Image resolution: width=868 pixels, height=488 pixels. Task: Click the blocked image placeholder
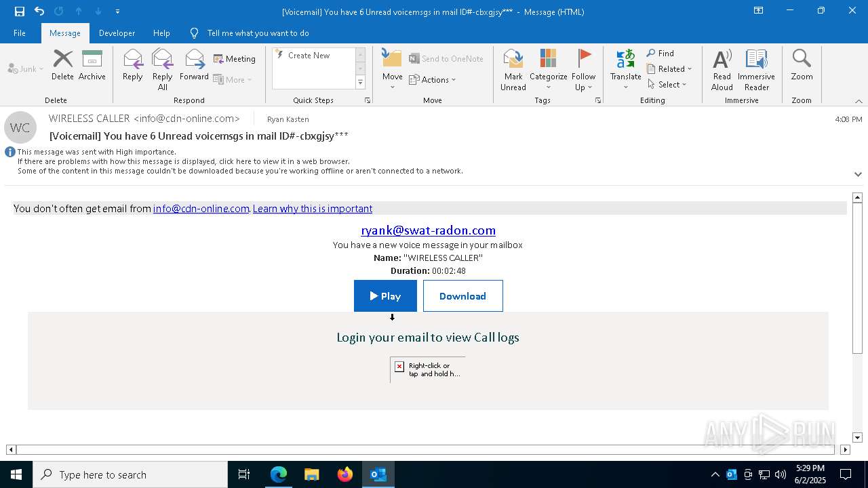[428, 369]
